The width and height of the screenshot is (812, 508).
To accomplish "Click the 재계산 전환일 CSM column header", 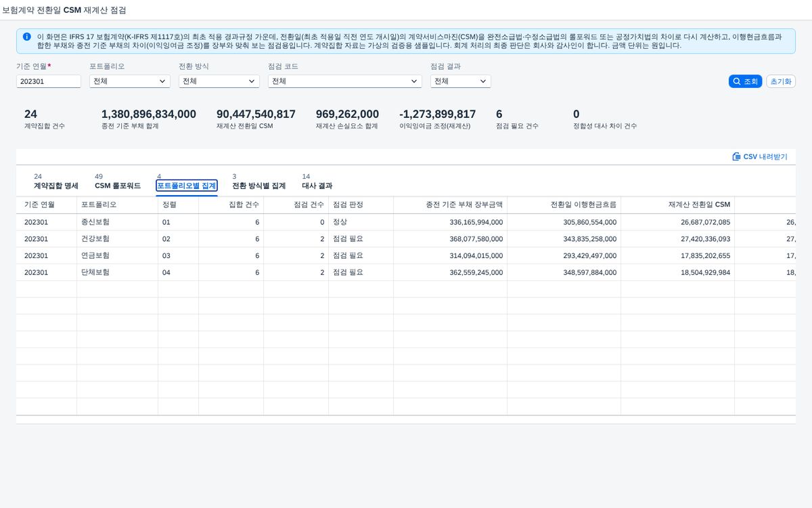I will 678,205.
